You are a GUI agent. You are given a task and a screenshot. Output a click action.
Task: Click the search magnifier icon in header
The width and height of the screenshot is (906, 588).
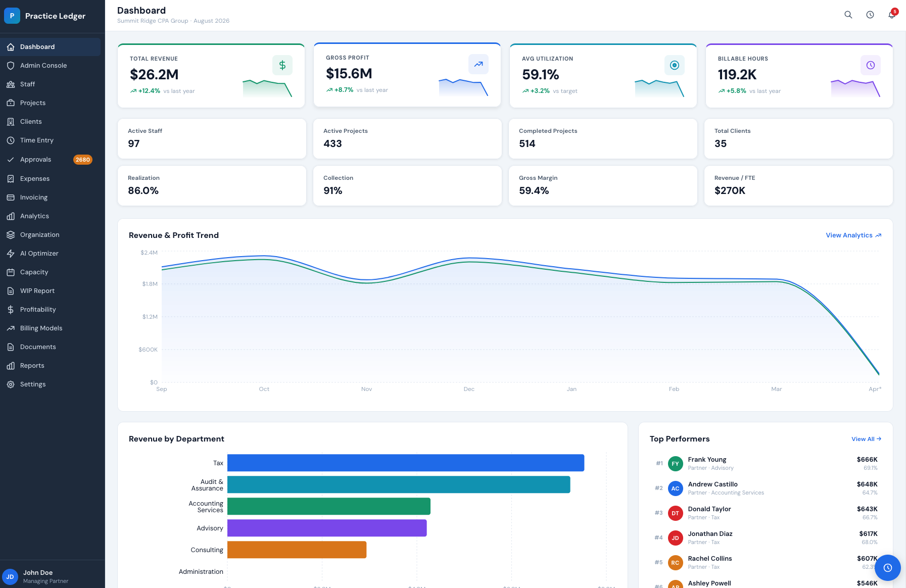click(x=848, y=15)
